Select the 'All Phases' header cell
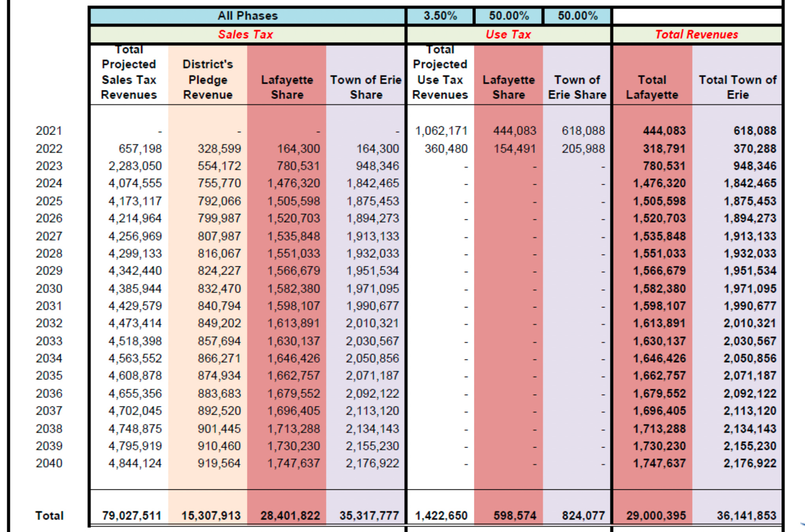 click(248, 16)
